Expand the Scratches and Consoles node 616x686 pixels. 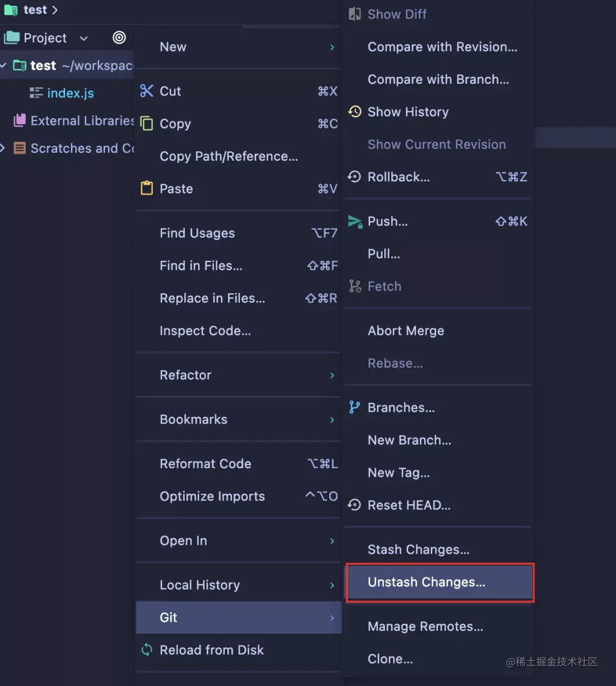coord(3,148)
